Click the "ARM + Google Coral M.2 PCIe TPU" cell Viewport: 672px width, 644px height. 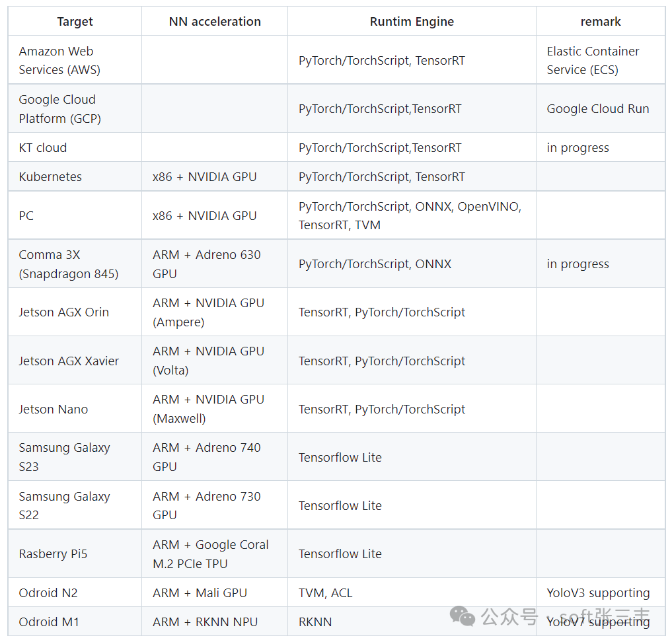215,554
